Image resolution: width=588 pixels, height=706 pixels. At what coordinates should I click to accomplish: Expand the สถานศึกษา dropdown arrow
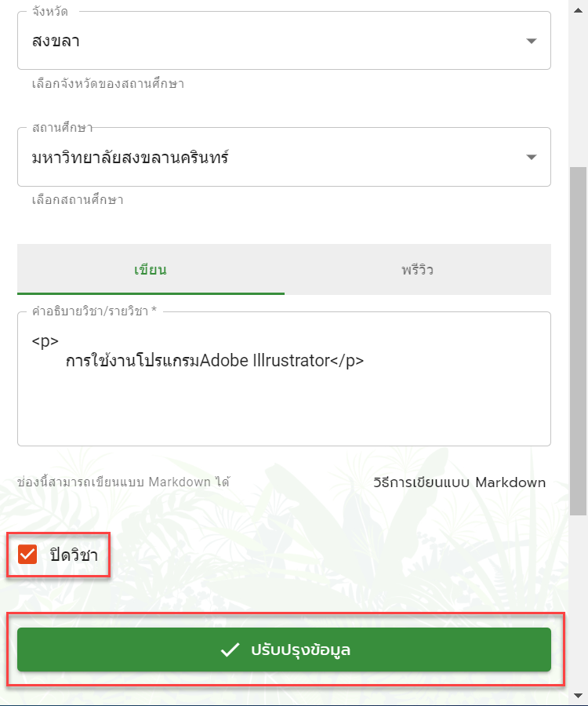pos(532,157)
